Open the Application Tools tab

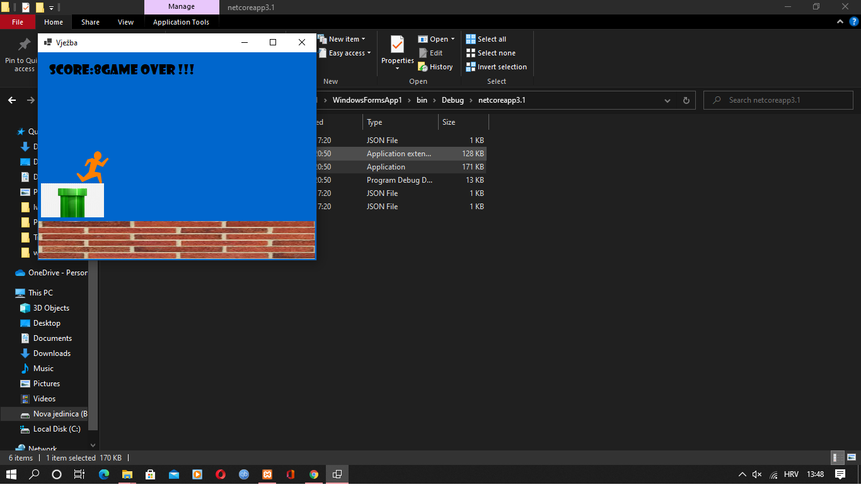(181, 22)
